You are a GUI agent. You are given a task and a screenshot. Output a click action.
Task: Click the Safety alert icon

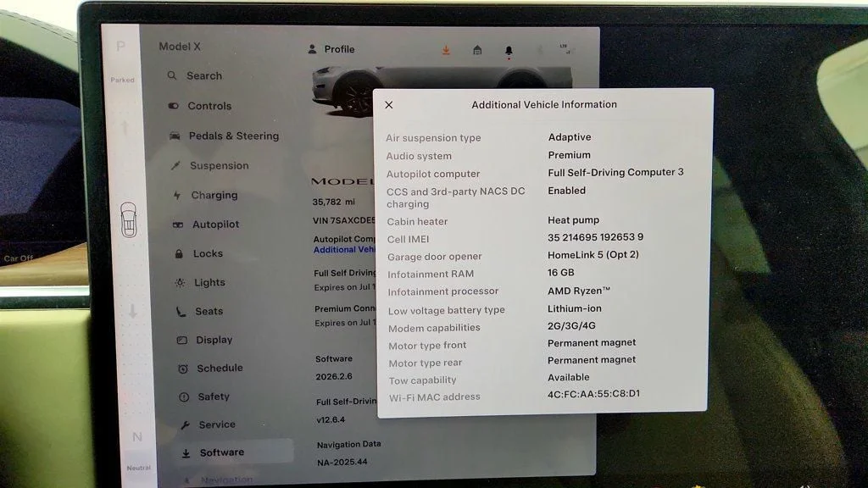(184, 396)
